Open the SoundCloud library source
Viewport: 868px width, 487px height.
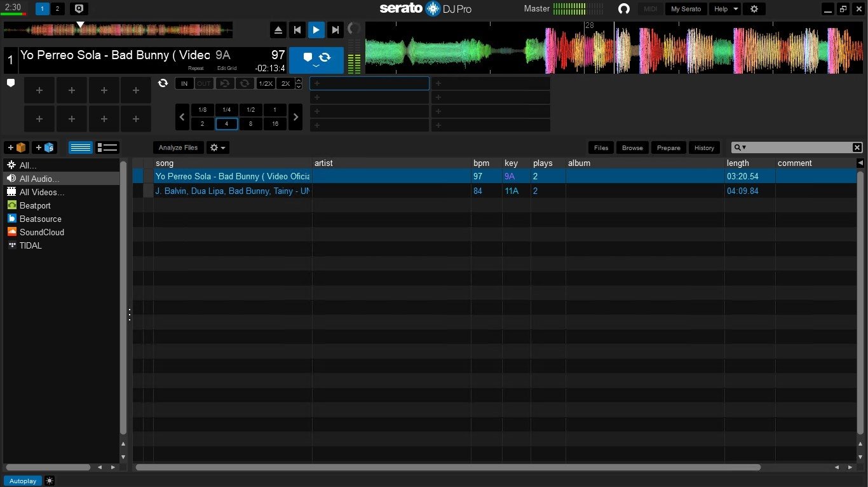(41, 232)
